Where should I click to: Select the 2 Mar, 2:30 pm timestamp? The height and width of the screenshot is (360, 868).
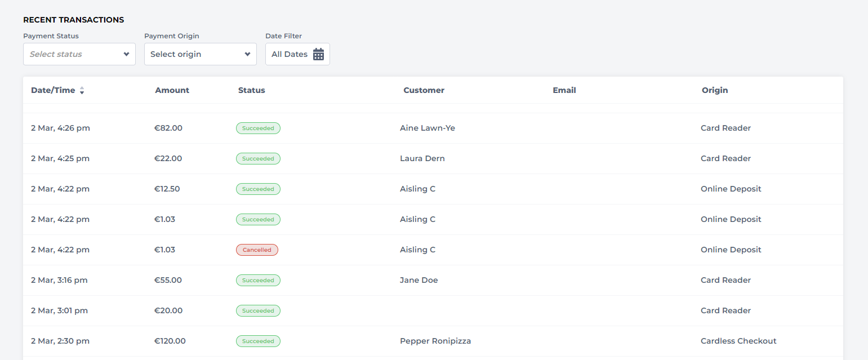(60, 341)
